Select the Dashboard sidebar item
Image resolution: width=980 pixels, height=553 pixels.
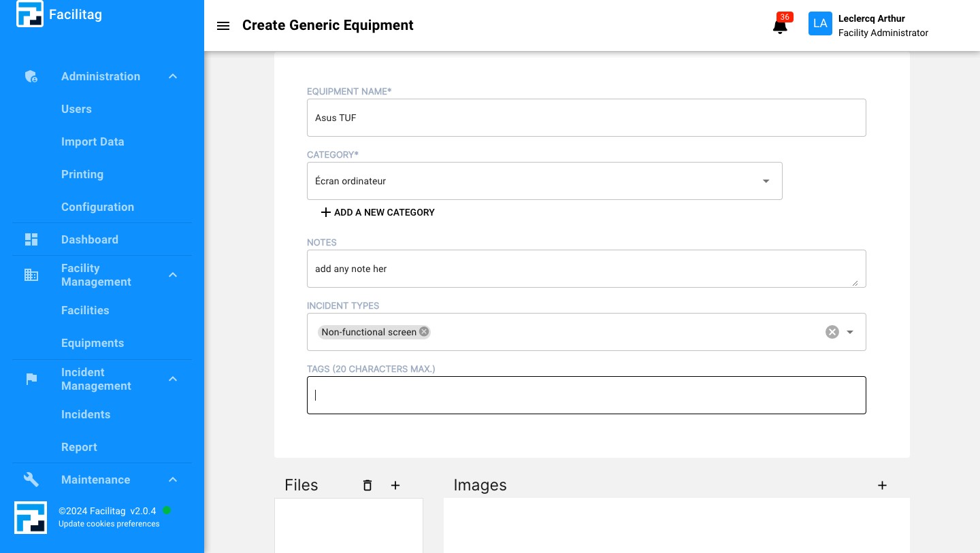(x=90, y=239)
